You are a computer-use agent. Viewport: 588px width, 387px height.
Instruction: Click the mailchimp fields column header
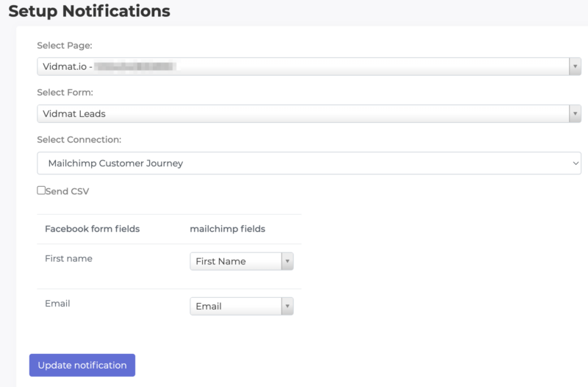click(228, 229)
